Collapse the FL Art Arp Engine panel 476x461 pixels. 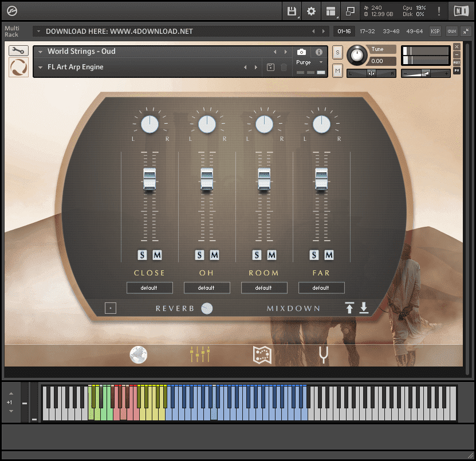point(40,67)
